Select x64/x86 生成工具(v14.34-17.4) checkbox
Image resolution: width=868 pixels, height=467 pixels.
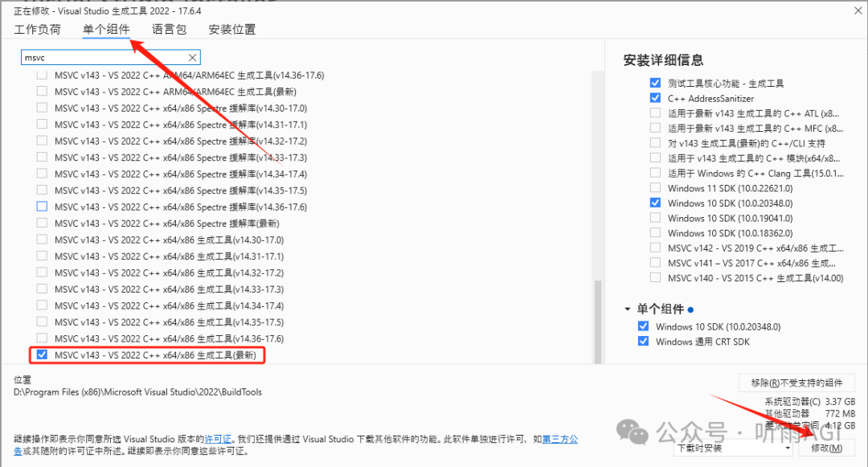(42, 305)
